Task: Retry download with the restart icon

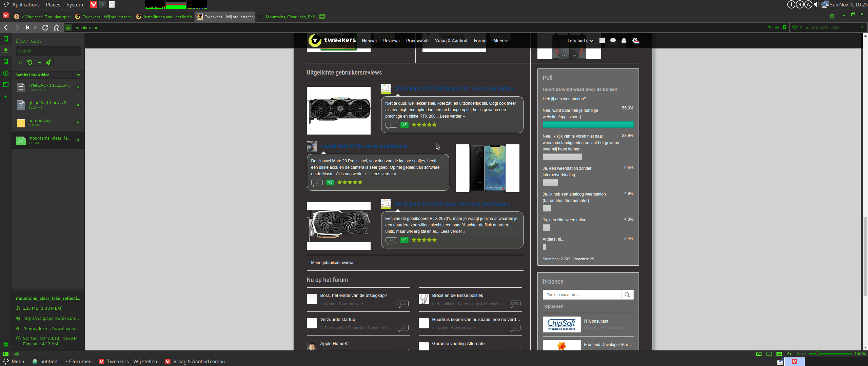Action: click(x=30, y=62)
